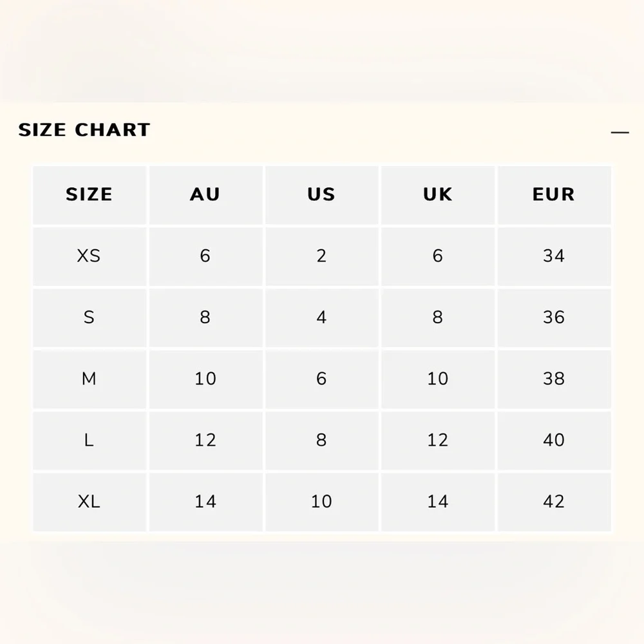The height and width of the screenshot is (644, 644).
Task: Click the EUR column header
Action: [553, 194]
